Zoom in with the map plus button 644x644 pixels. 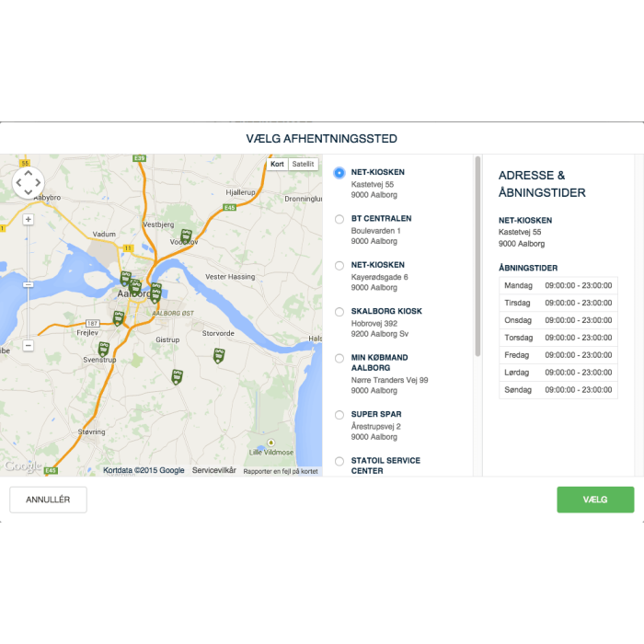tap(28, 219)
